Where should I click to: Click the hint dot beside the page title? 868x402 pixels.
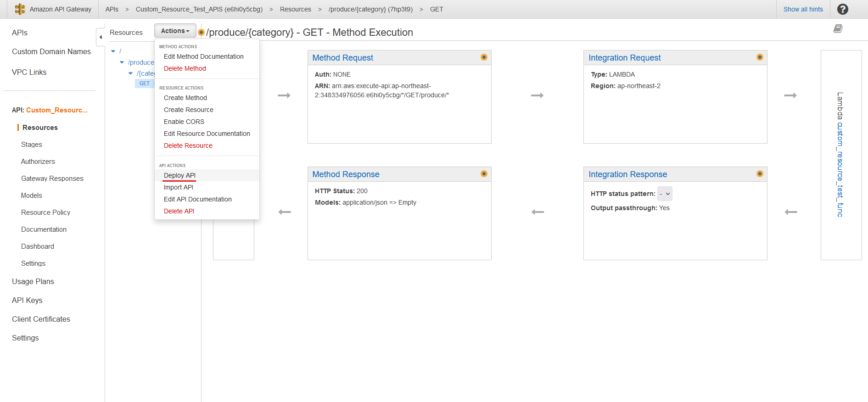[x=201, y=33]
